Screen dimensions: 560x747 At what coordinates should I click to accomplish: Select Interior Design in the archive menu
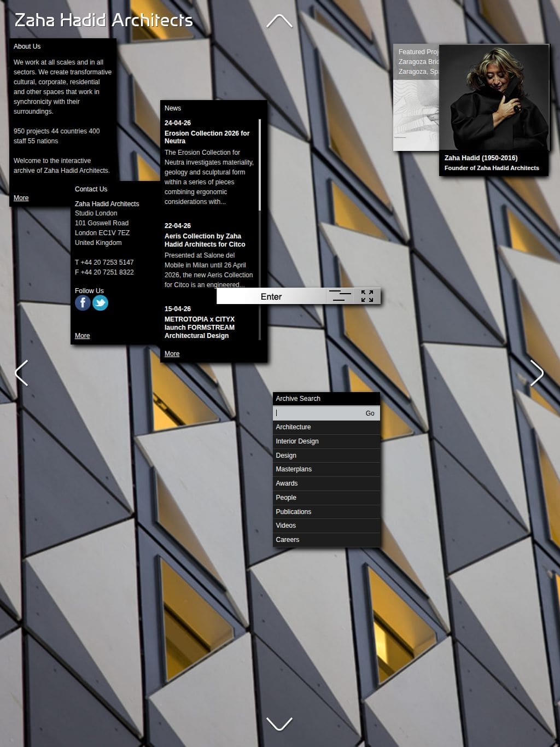[326, 441]
